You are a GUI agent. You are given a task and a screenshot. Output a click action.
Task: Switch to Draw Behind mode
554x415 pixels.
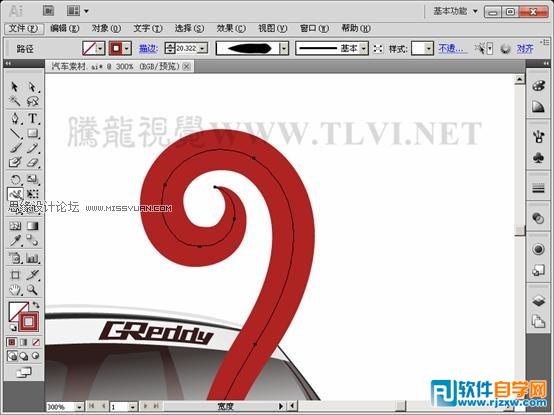point(24,356)
